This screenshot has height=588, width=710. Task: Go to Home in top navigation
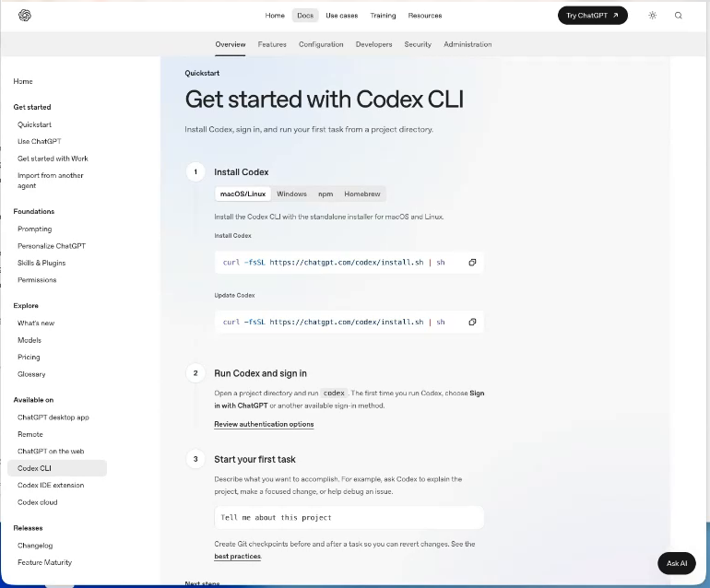point(275,16)
